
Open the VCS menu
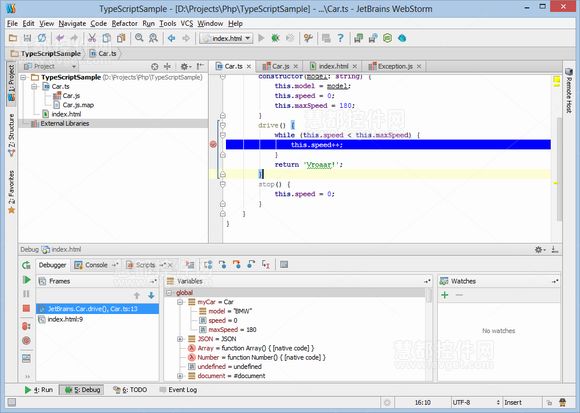tap(186, 24)
